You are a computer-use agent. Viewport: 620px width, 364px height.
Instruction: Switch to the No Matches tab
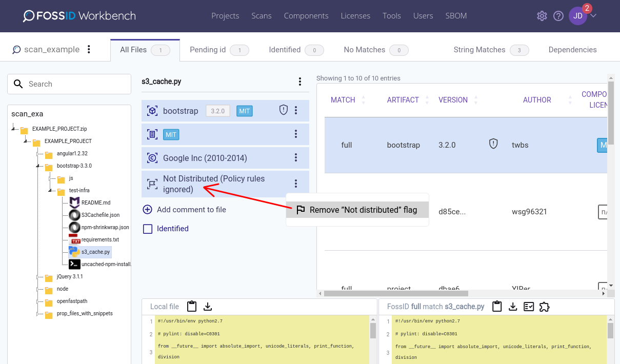coord(375,50)
